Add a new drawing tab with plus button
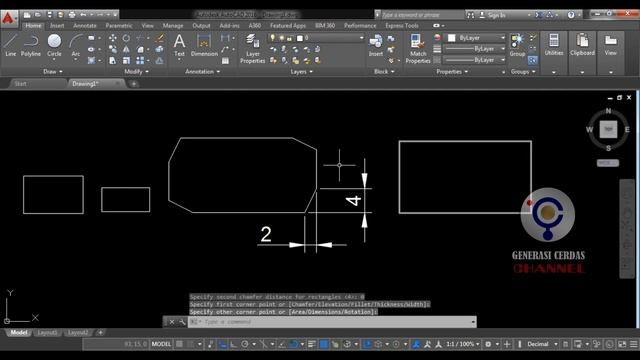Image resolution: width=640 pixels, height=360 pixels. (133, 84)
